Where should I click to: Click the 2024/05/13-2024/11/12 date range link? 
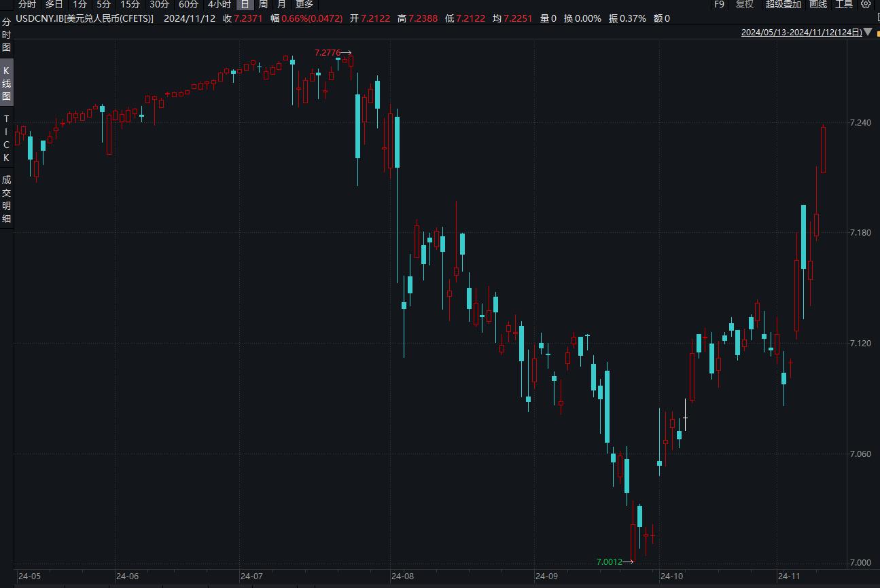tap(801, 32)
